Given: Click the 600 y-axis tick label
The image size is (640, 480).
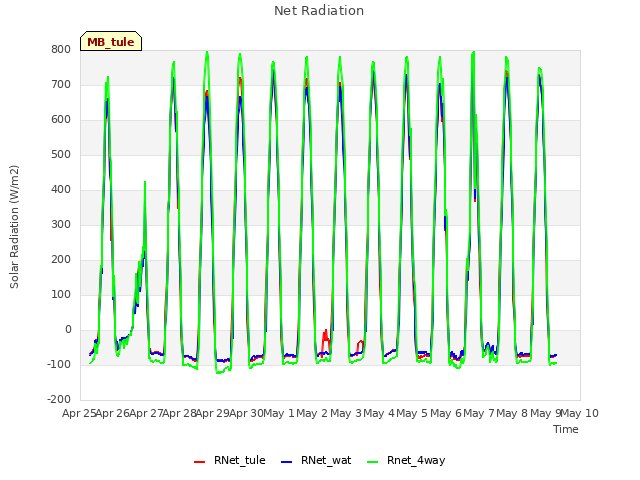Looking at the screenshot, I should (61, 120).
